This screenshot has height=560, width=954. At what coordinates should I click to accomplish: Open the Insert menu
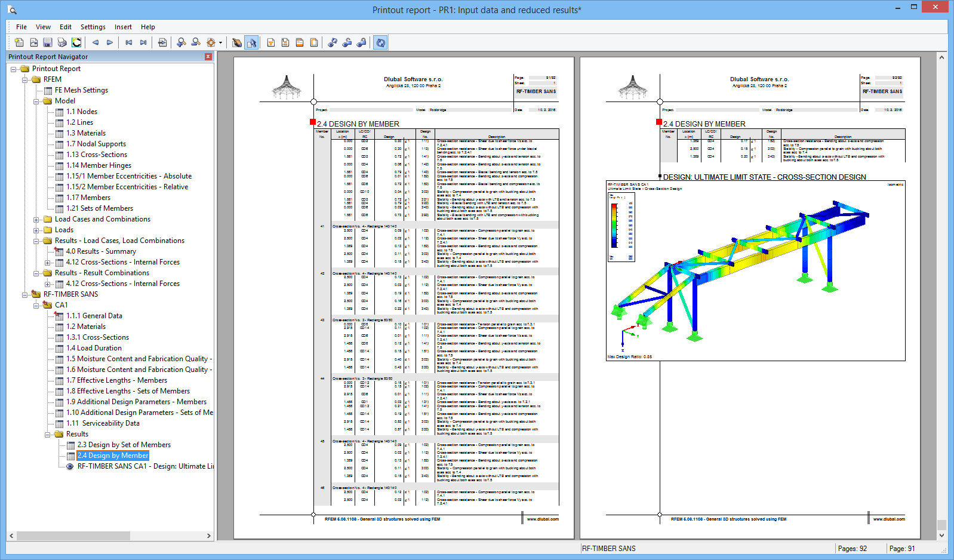pos(123,27)
